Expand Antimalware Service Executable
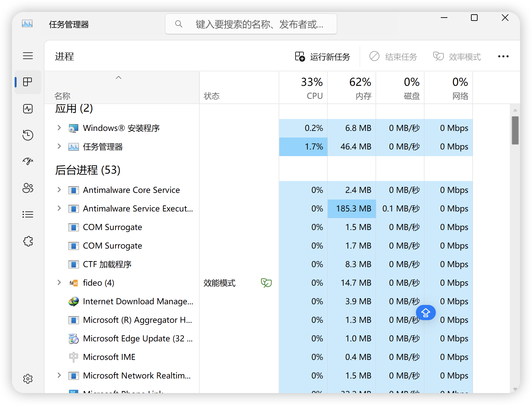 (59, 208)
